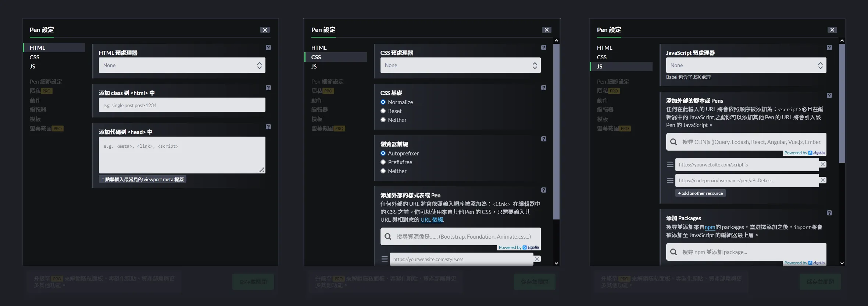
Task: Switch to HTML tab in the JavaScript settings dialog
Action: click(604, 48)
